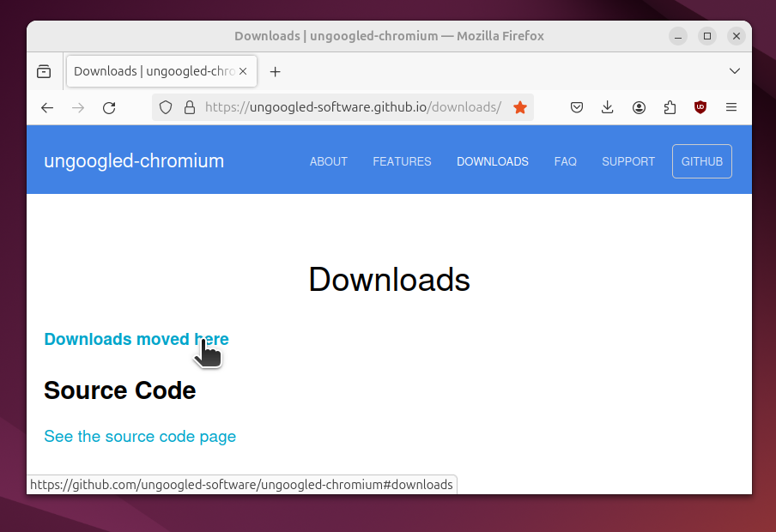Image resolution: width=776 pixels, height=532 pixels.
Task: Select the Downloads | ungoogled-chromium tab
Action: tap(161, 71)
